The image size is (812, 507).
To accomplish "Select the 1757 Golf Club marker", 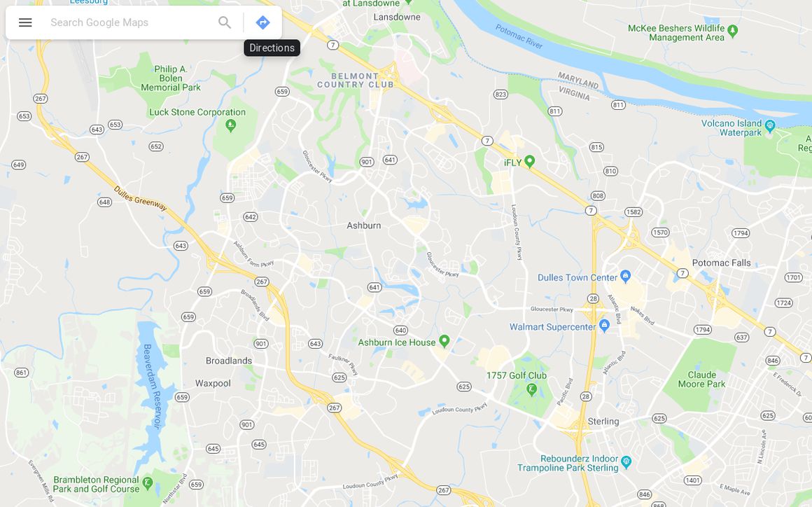I will (531, 389).
